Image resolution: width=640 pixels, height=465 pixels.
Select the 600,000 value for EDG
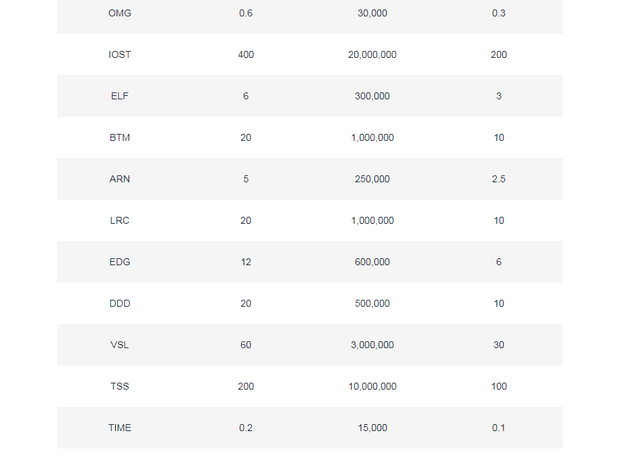372,262
